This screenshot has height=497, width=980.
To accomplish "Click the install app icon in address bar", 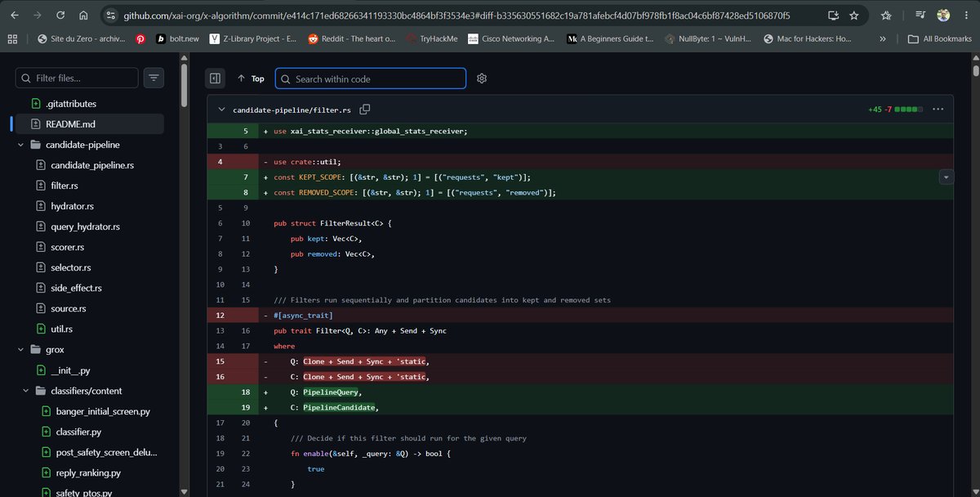I will pos(832,16).
